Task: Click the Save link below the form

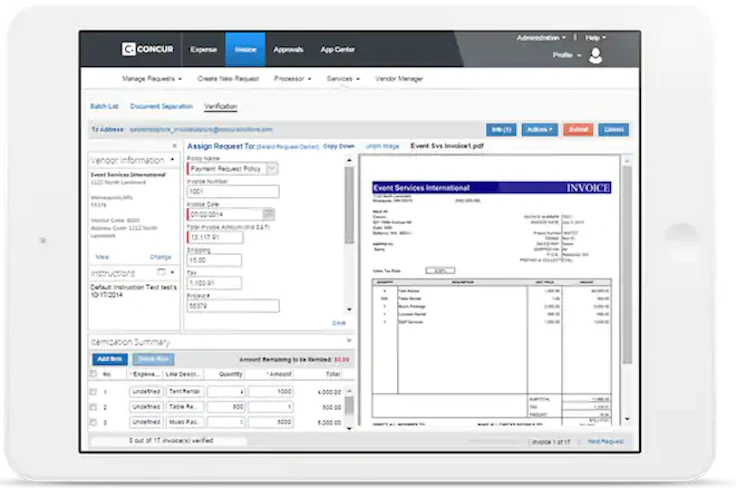Action: click(x=339, y=323)
